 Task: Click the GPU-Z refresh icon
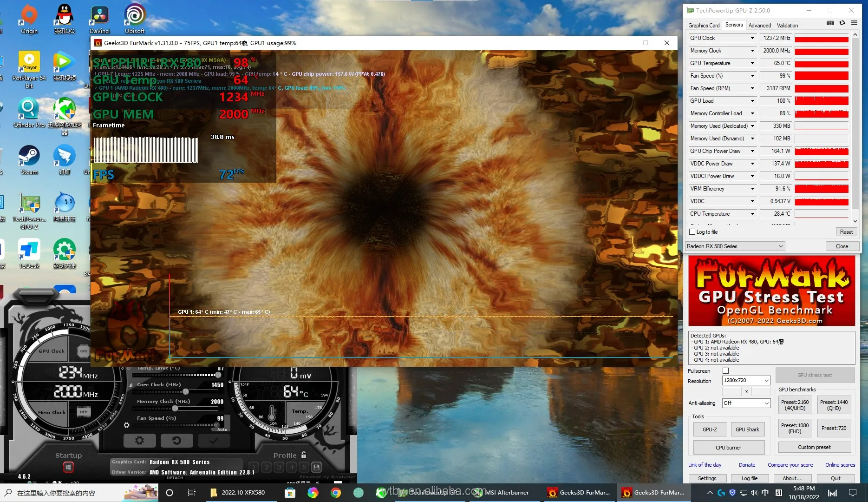click(842, 23)
